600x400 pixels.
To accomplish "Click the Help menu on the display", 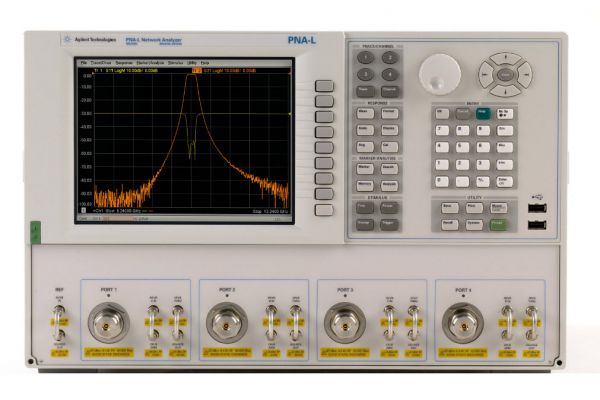I will point(204,63).
